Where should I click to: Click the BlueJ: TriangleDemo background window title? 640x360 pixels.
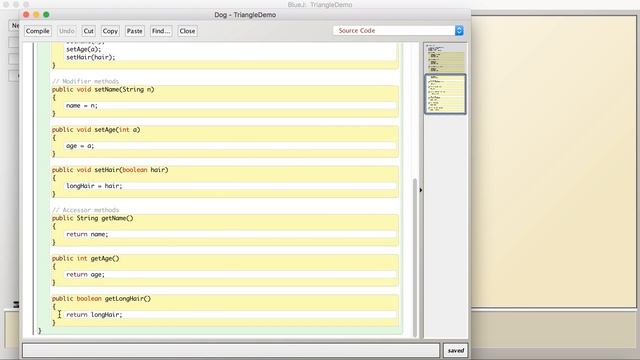pos(320,5)
